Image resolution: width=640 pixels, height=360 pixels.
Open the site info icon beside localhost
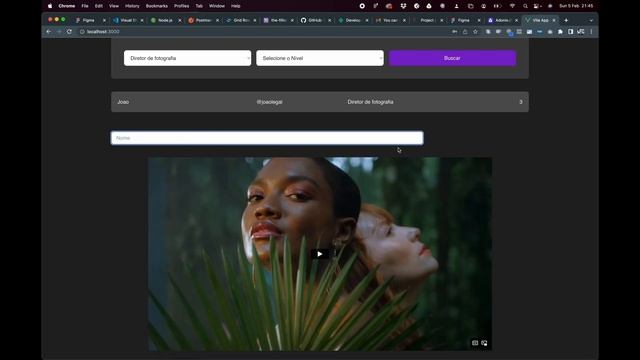tap(82, 31)
